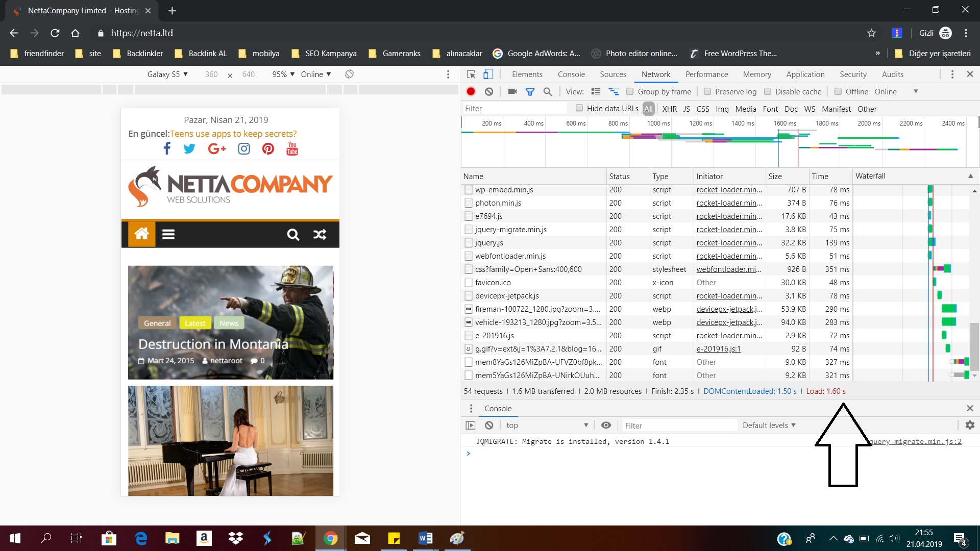This screenshot has height=551, width=980.
Task: Open the hamburger menu on the site
Action: [168, 235]
